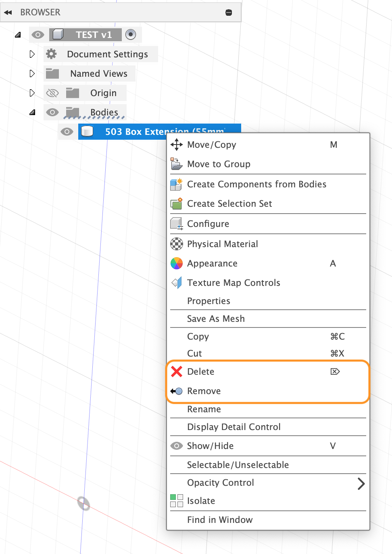Click the Physical Material checkered sphere icon
This screenshot has height=554, width=392.
point(177,244)
